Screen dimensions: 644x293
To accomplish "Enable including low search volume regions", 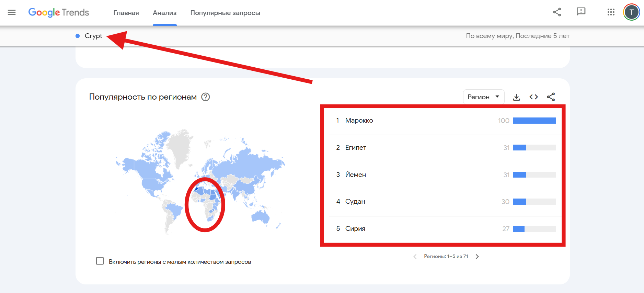I will [100, 261].
